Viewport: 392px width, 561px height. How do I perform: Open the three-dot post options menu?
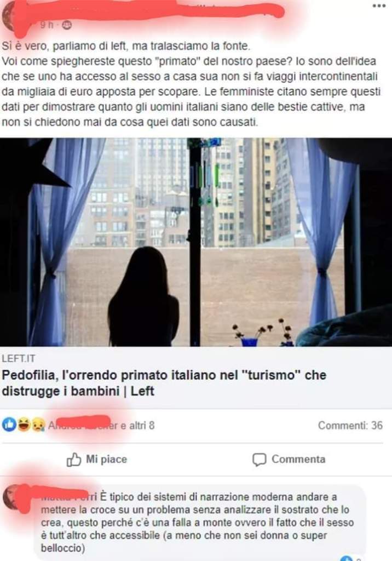pyautogui.click(x=379, y=5)
